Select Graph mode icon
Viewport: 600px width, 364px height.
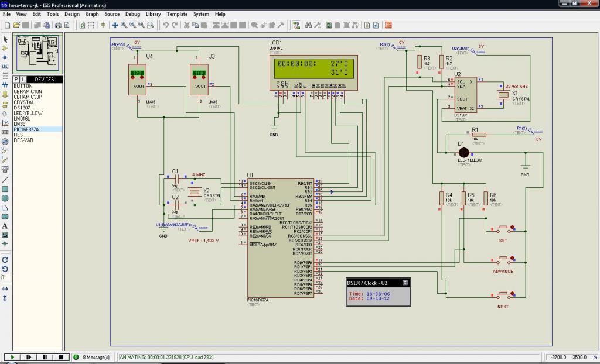[x=5, y=123]
